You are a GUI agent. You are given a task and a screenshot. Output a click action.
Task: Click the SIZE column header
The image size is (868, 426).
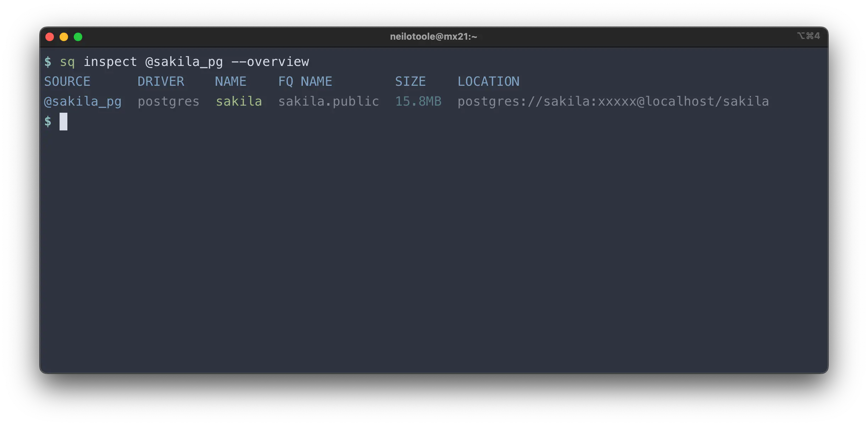(410, 82)
